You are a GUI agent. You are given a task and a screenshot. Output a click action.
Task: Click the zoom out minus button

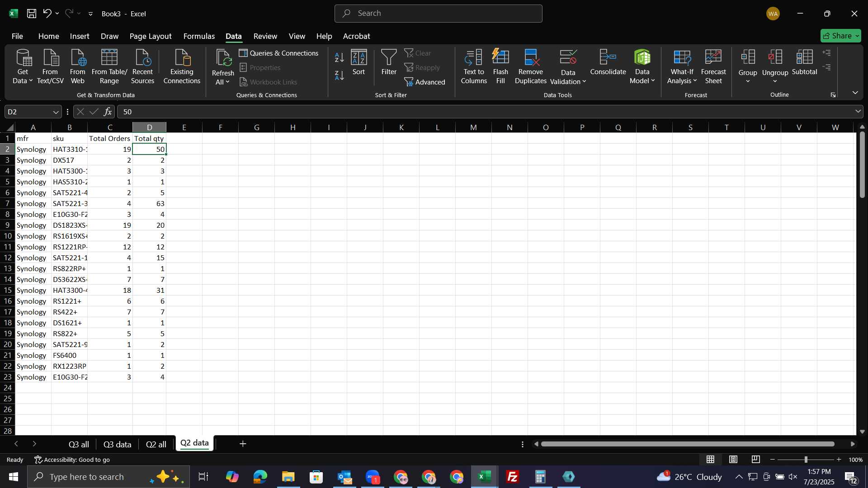tap(773, 460)
